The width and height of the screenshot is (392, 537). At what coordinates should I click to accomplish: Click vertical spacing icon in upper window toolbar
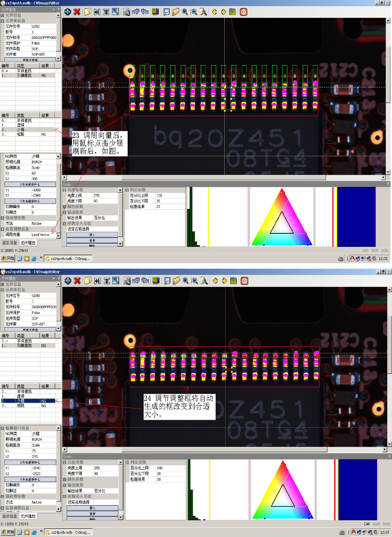pos(106,12)
